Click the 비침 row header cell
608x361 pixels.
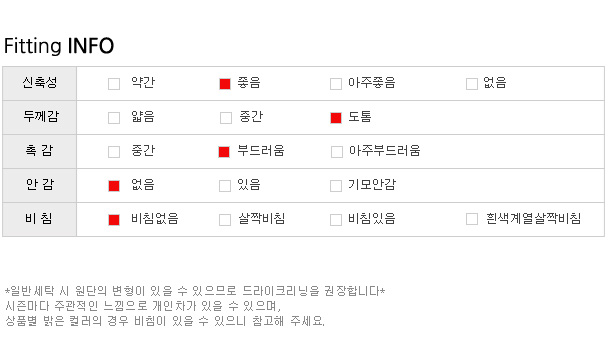[x=40, y=219]
